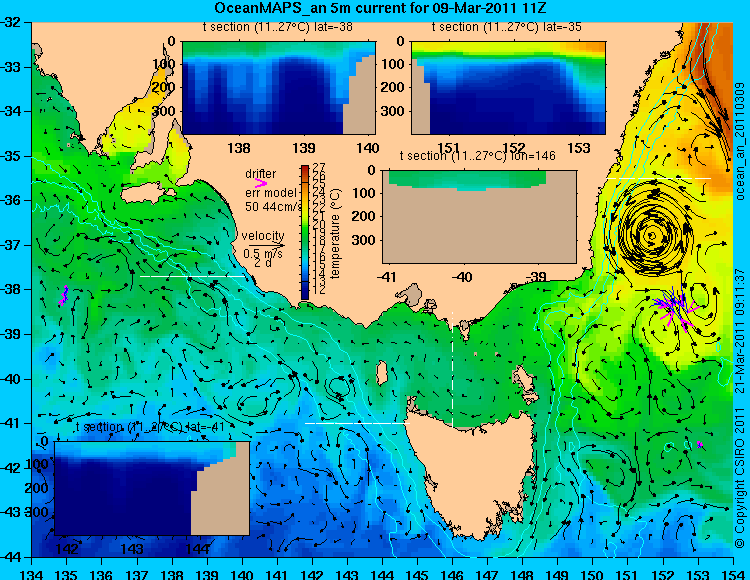Click the 't section (11..27°C) lon=146' heading

tap(477, 156)
